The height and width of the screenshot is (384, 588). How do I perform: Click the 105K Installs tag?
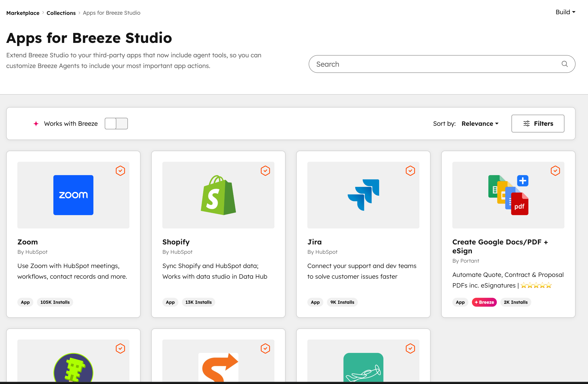point(55,302)
